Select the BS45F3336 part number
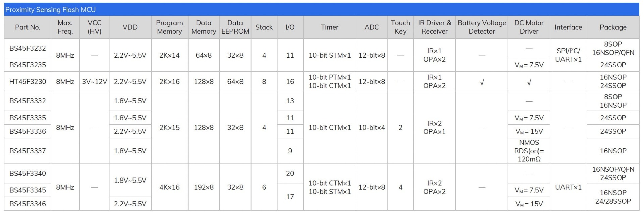 pos(28,131)
